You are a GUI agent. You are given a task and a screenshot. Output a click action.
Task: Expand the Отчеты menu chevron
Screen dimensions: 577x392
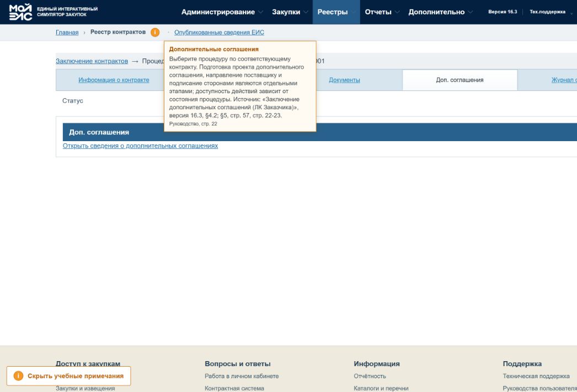[x=397, y=12]
